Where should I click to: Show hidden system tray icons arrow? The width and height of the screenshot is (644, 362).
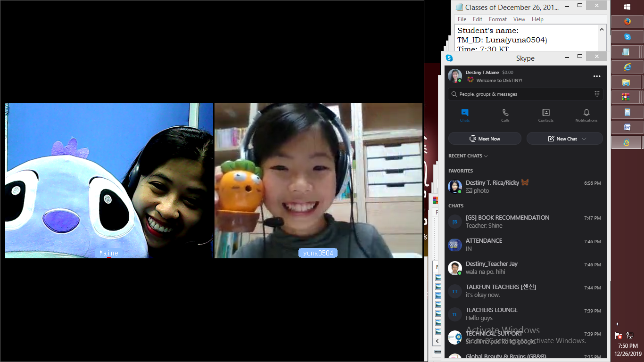[x=617, y=324]
